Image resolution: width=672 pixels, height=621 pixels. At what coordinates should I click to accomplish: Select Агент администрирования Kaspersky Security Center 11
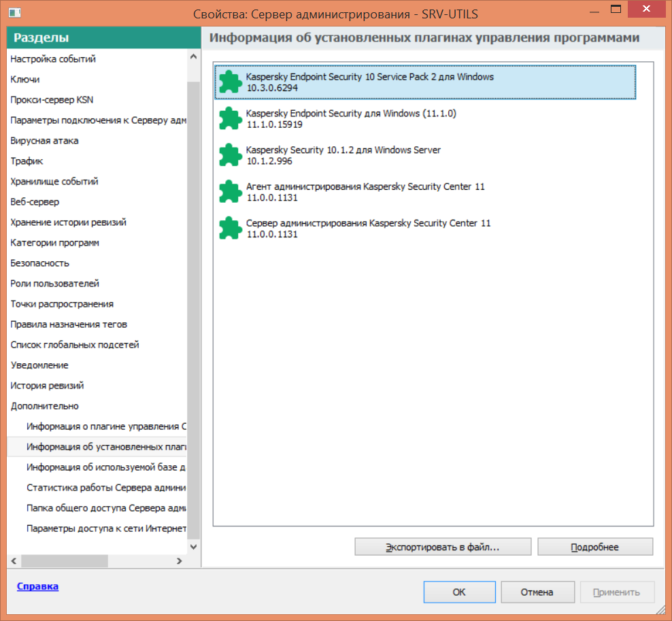point(424,192)
